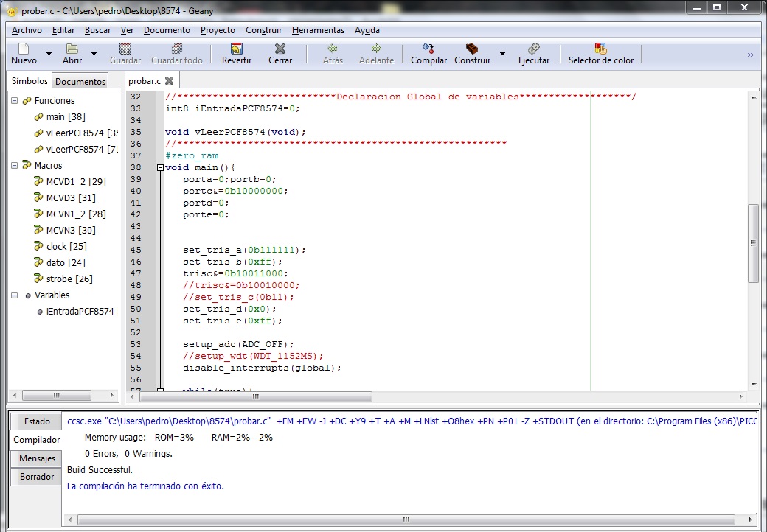Switch to the Documentos sidebar tab

(80, 81)
